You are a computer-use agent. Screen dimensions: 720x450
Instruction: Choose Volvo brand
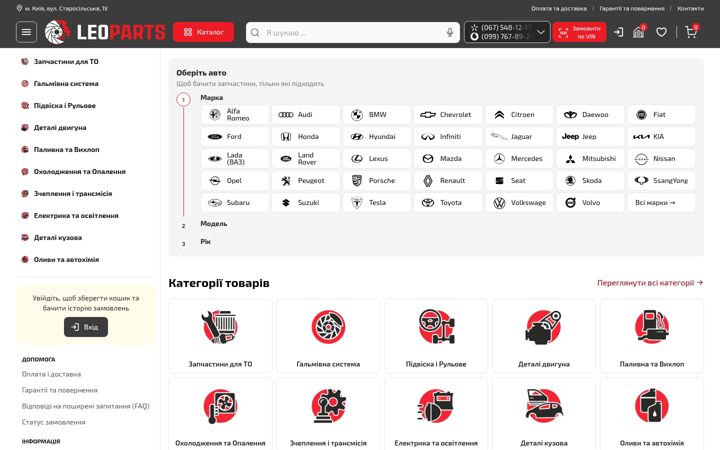(590, 203)
